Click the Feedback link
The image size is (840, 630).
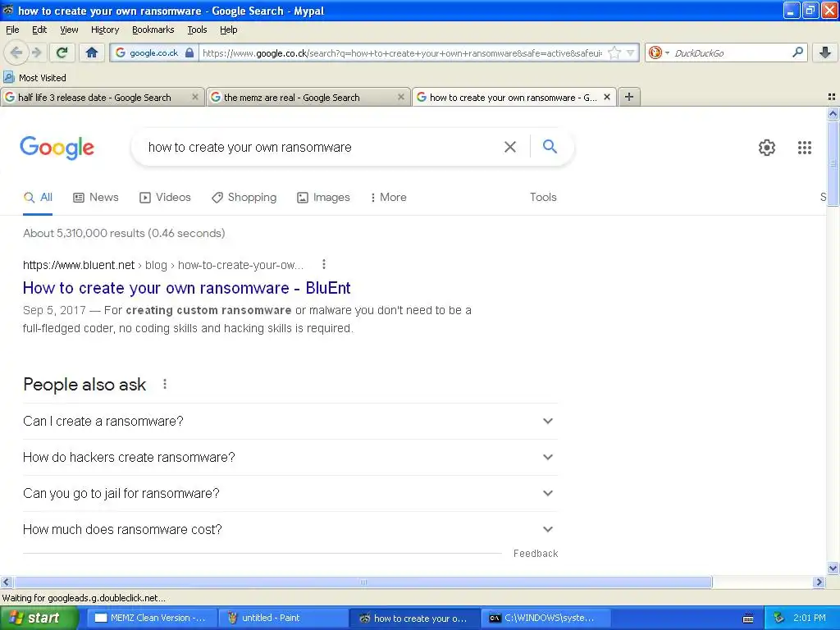[x=535, y=554]
